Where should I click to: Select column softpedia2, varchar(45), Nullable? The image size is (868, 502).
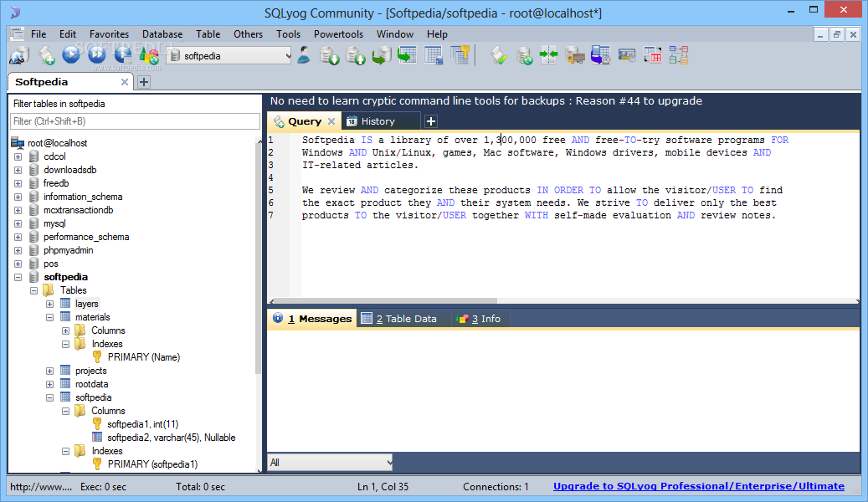click(172, 438)
